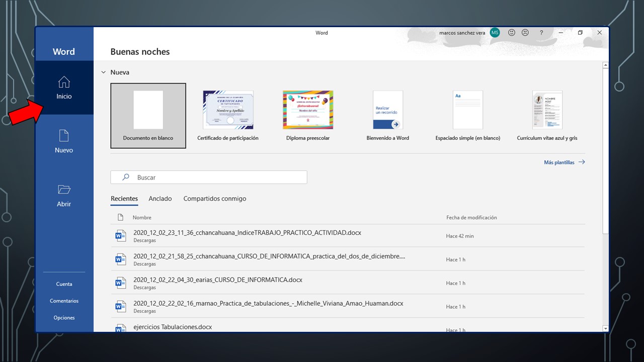Image resolution: width=644 pixels, height=362 pixels.
Task: Open Opciones in the sidebar
Action: click(x=64, y=318)
